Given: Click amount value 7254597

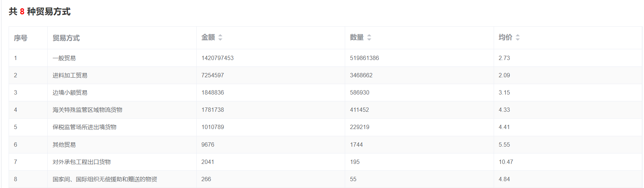Looking at the screenshot, I should click(212, 75).
